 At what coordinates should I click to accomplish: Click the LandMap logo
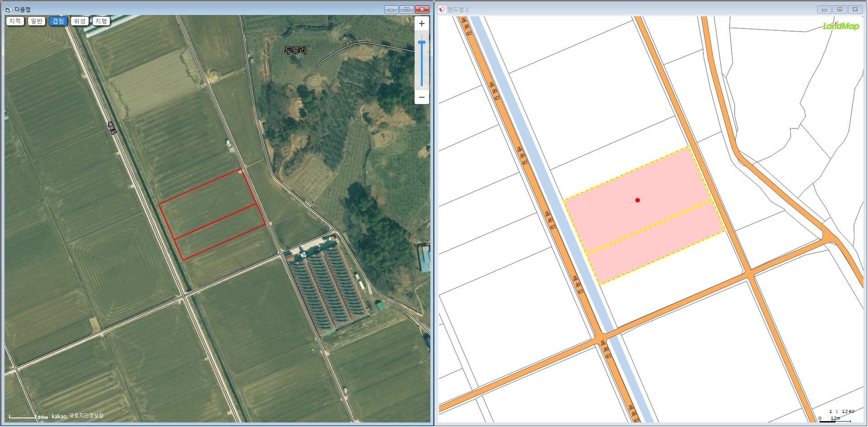click(x=840, y=26)
